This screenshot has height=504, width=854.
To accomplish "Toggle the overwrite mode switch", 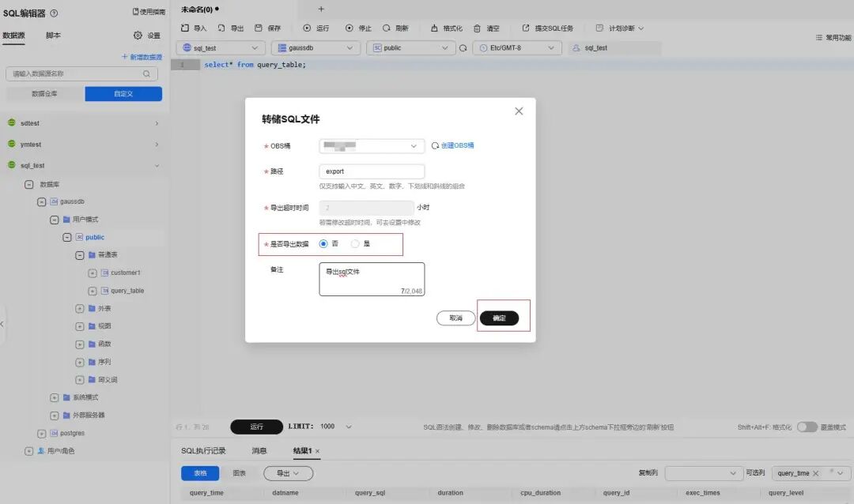I will tap(807, 427).
